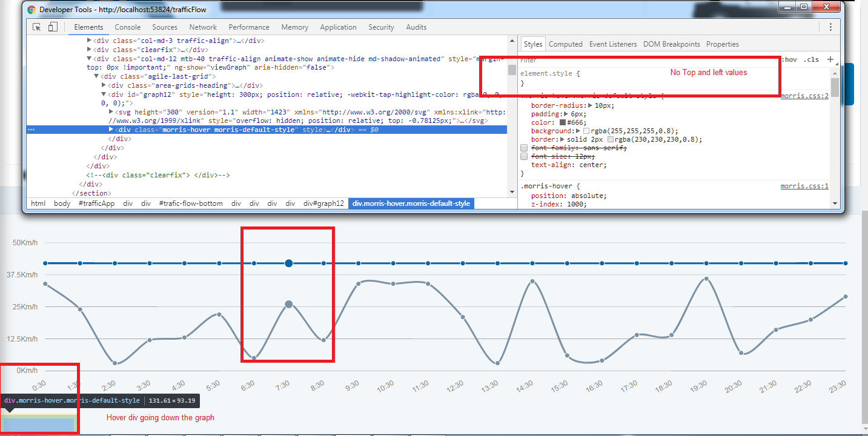868x436 pixels.
Task: Expand the padding shorthand value
Action: (565, 114)
